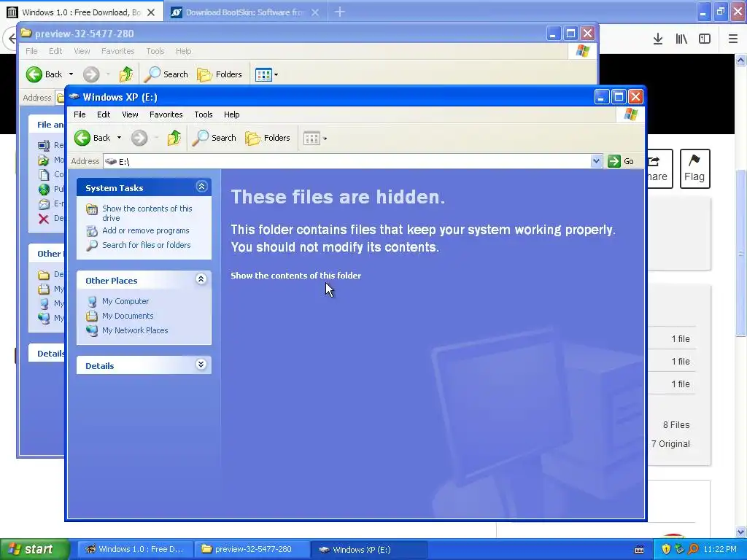Open the browser hamburger menu
Image resolution: width=747 pixels, height=560 pixels.
click(x=732, y=39)
